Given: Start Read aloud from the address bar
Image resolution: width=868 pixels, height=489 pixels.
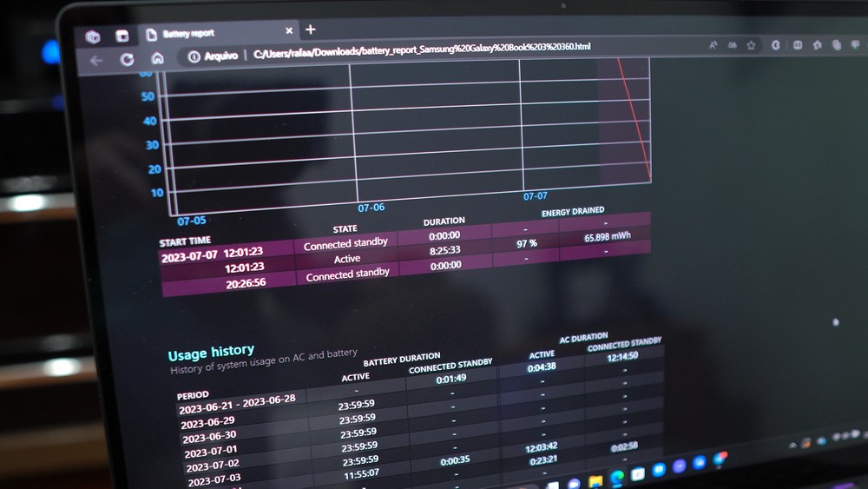Looking at the screenshot, I should [x=713, y=45].
